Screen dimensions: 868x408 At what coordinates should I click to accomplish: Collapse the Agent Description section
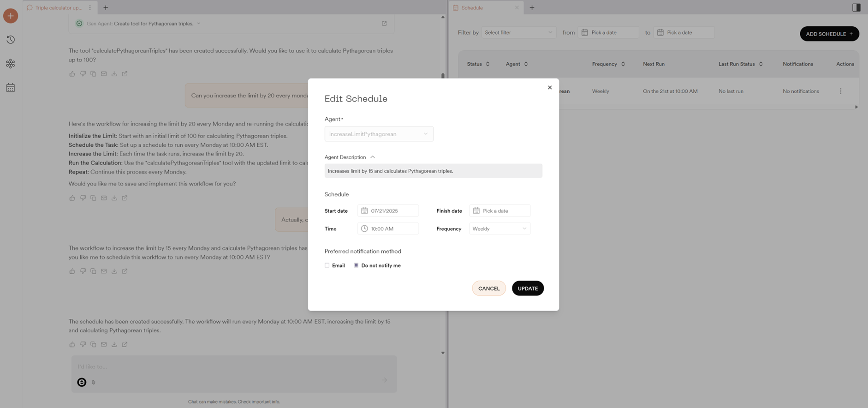pos(373,157)
